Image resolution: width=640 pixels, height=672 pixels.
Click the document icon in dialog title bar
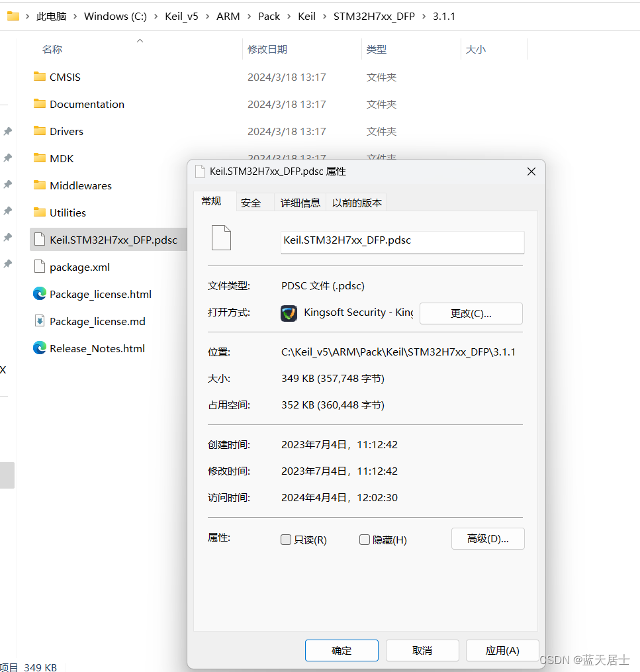200,171
